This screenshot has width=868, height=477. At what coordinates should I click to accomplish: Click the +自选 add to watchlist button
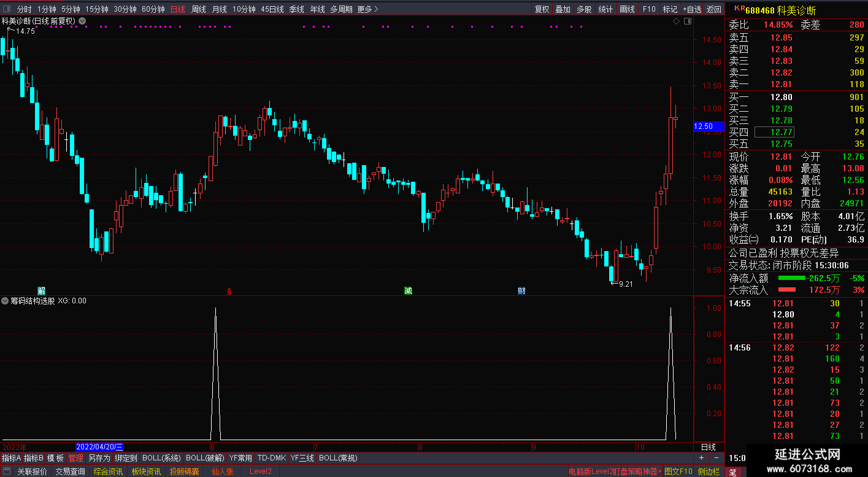692,9
